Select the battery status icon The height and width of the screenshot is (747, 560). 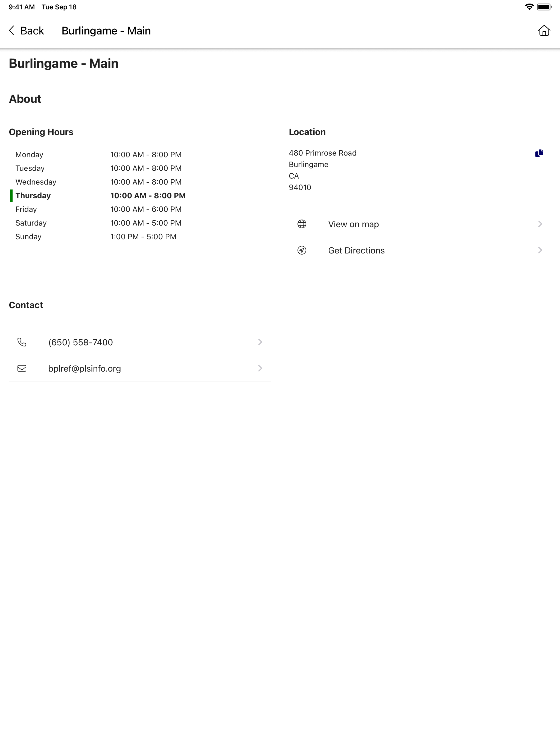coord(544,7)
